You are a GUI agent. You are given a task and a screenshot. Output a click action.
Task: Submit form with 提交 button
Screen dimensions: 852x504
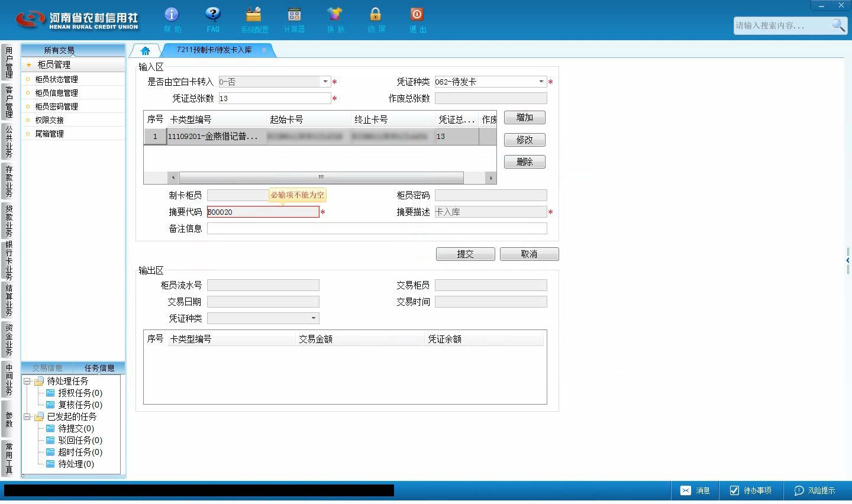(466, 254)
